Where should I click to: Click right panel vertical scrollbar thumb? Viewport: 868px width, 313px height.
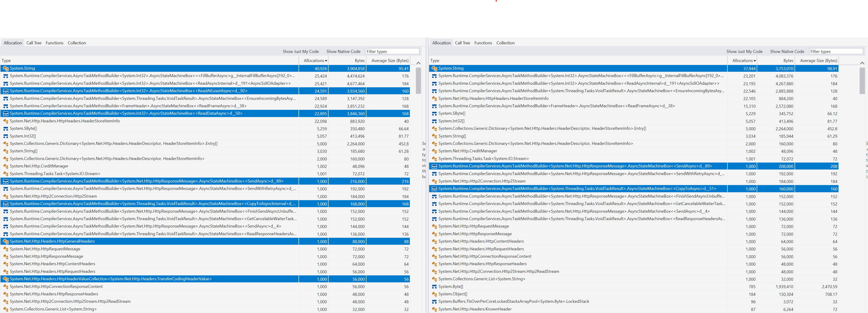[x=862, y=81]
